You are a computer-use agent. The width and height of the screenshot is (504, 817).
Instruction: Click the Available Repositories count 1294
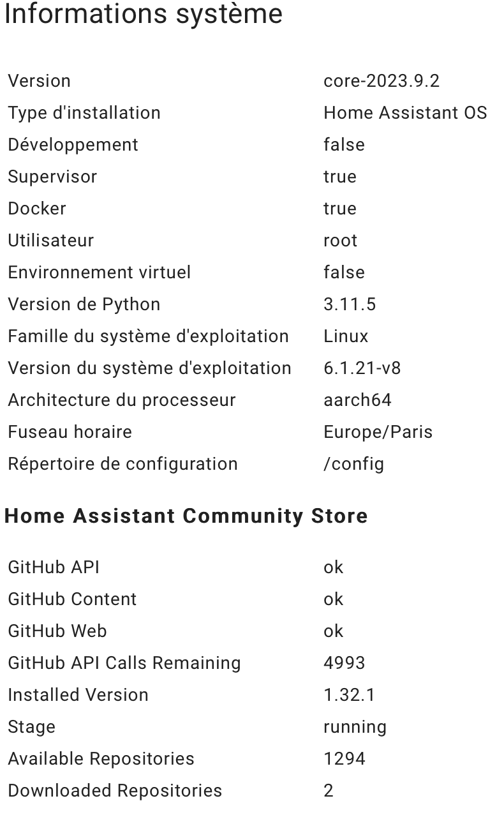coord(345,759)
